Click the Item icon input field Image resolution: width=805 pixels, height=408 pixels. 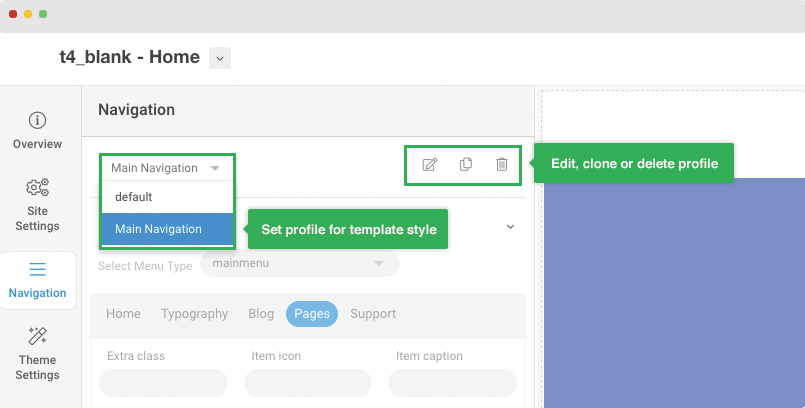pyautogui.click(x=308, y=383)
